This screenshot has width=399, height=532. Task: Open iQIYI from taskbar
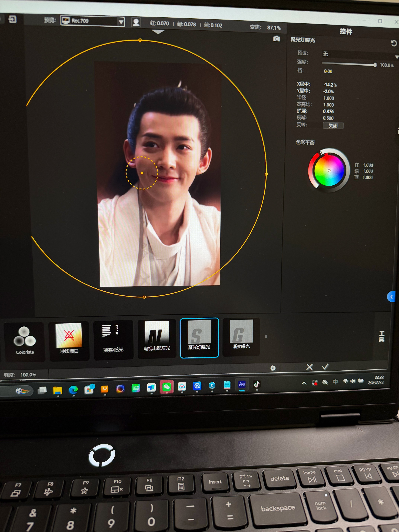coord(136,388)
